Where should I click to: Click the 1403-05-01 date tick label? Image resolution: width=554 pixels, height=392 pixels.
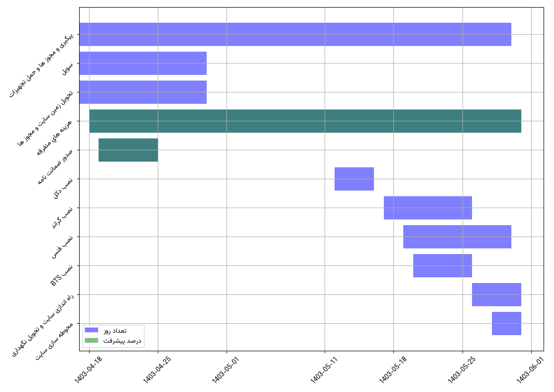pos(226,371)
